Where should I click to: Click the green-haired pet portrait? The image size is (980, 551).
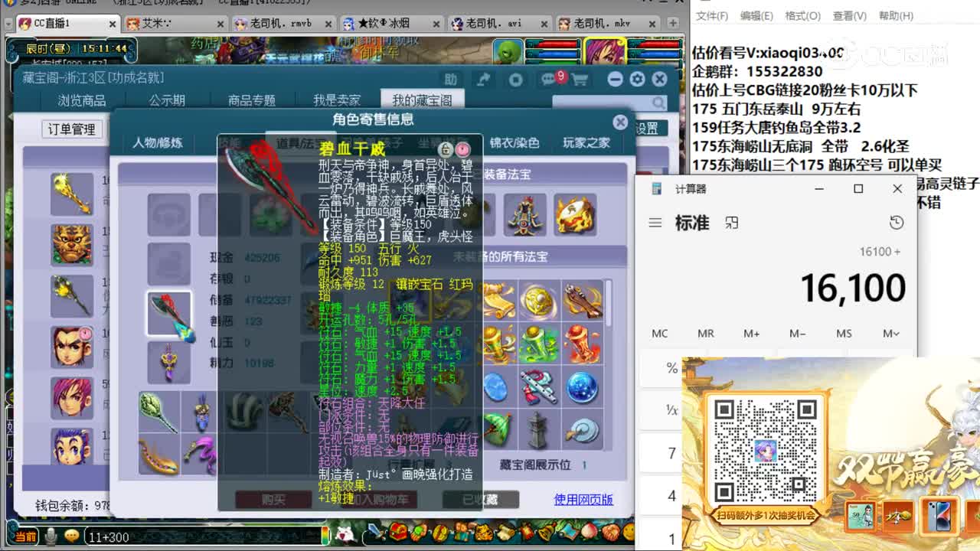point(508,52)
